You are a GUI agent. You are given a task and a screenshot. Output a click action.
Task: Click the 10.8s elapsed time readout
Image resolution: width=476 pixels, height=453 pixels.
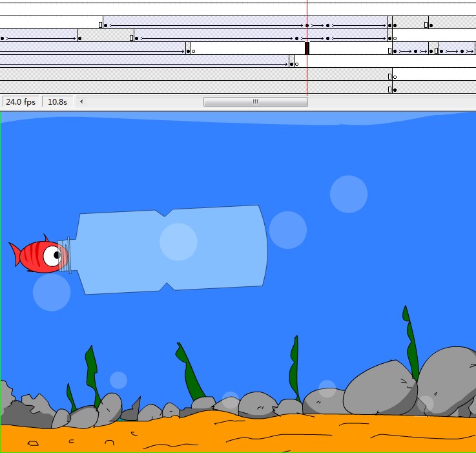tap(57, 102)
